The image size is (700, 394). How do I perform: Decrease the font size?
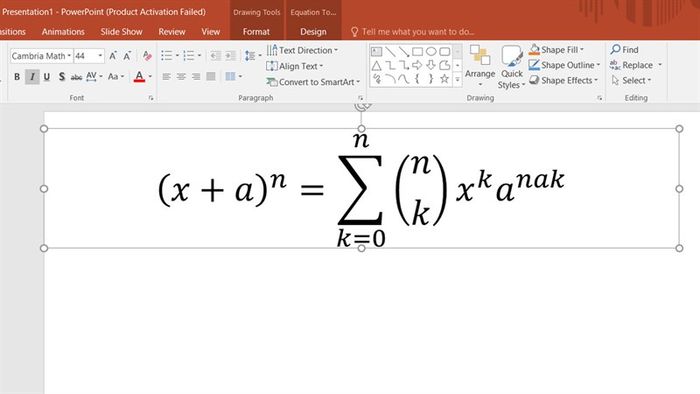coord(128,56)
